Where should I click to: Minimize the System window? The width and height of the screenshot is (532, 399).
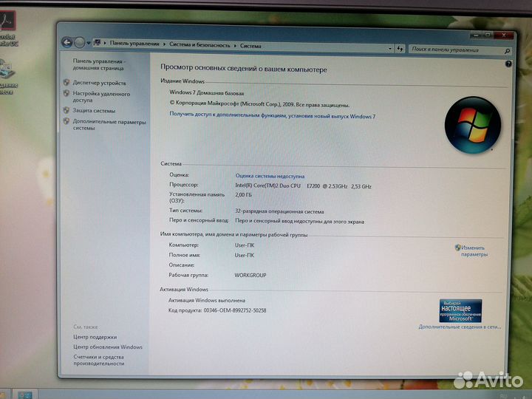tap(476, 35)
